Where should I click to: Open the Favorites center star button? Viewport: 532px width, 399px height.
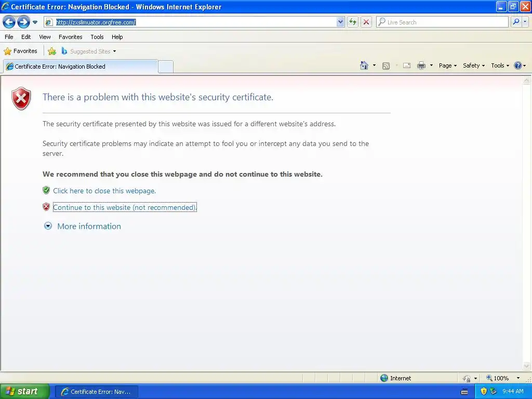[20, 51]
